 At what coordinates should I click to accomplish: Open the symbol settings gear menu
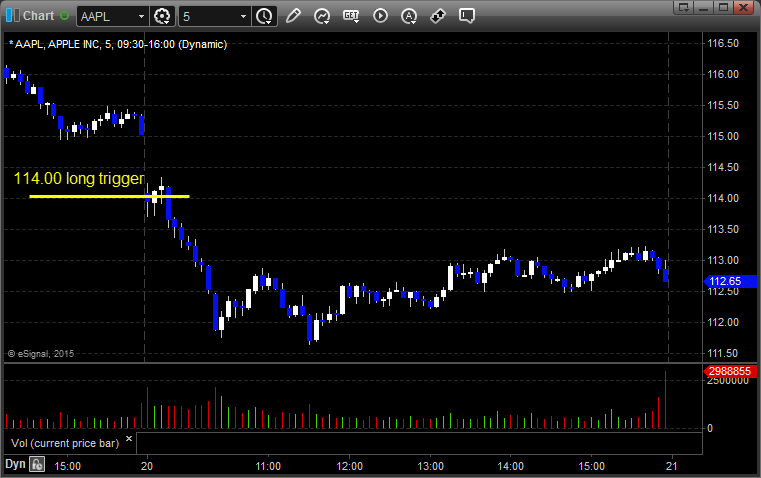[162, 16]
